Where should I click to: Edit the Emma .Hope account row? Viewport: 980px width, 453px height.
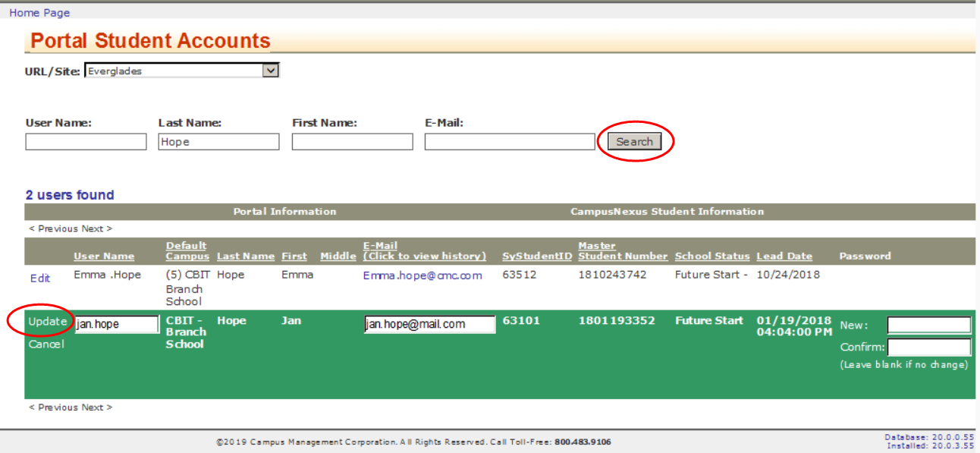tap(40, 278)
